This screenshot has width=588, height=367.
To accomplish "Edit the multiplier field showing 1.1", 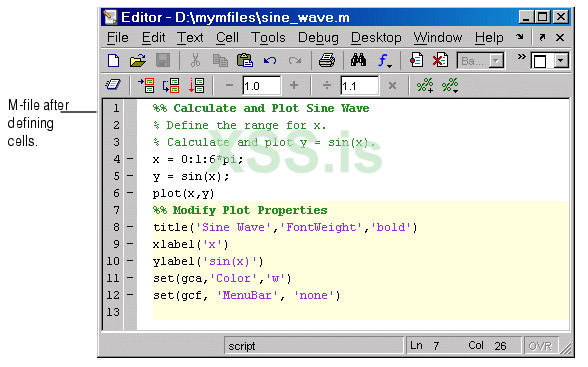I will pyautogui.click(x=359, y=86).
